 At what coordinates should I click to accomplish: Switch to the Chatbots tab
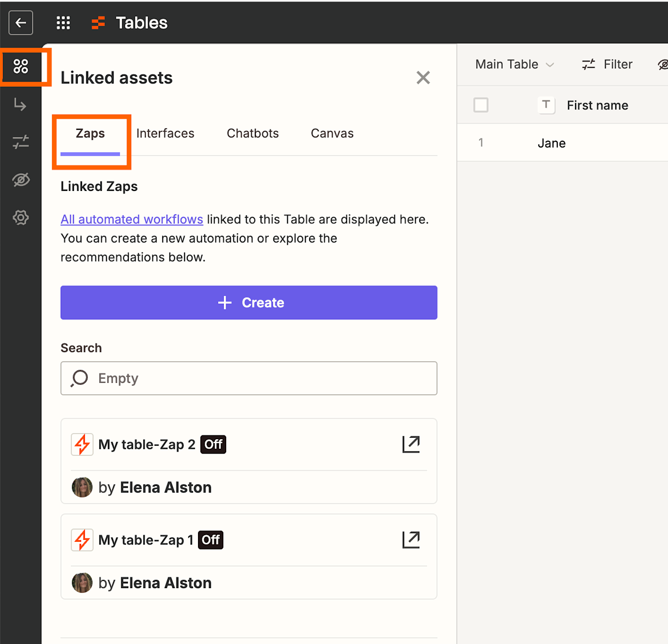[x=252, y=134]
